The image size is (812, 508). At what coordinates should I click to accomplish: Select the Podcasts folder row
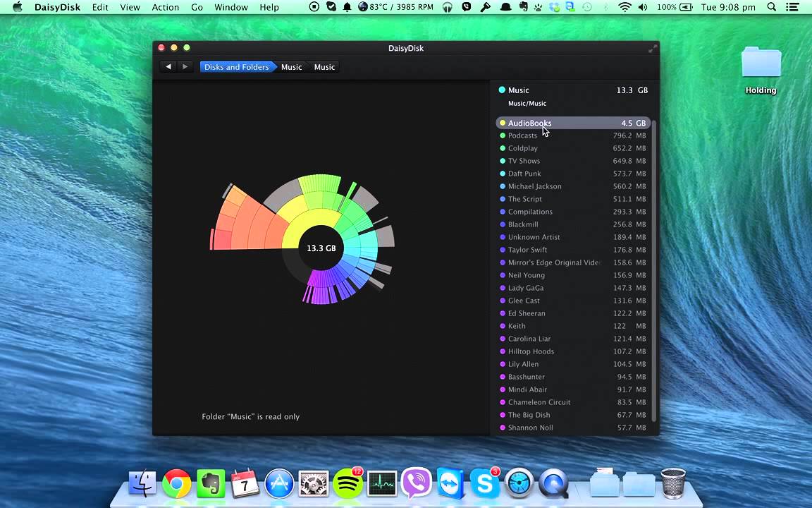point(573,135)
